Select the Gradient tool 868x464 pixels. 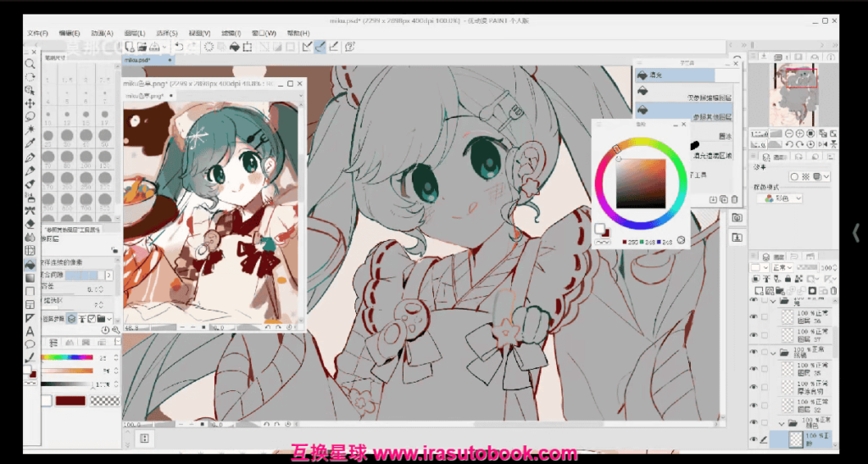coord(31,278)
